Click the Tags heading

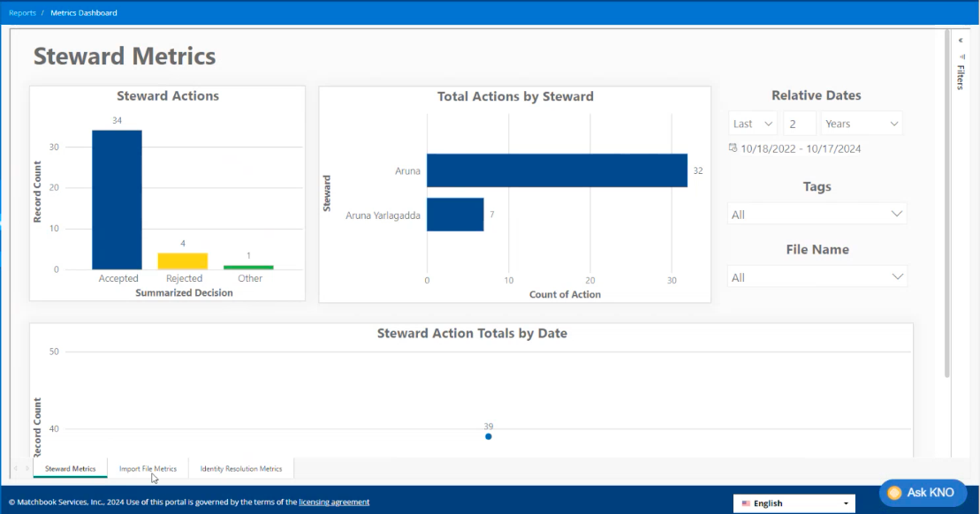click(x=817, y=186)
